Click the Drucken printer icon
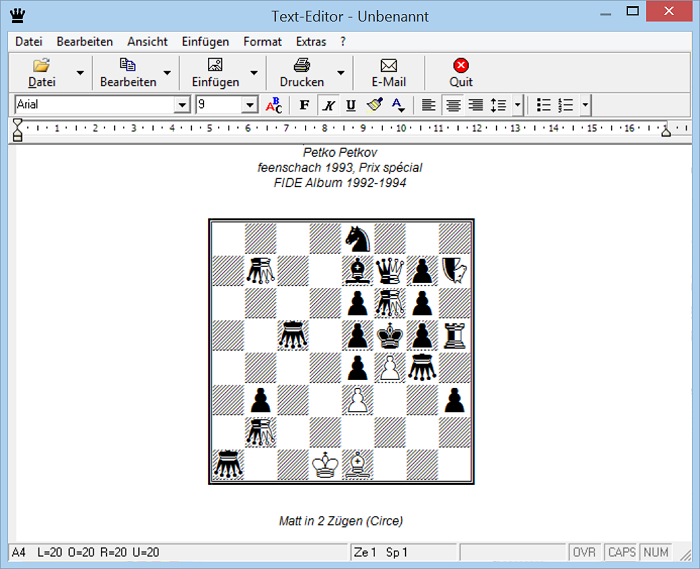Image resolution: width=700 pixels, height=569 pixels. pyautogui.click(x=302, y=65)
